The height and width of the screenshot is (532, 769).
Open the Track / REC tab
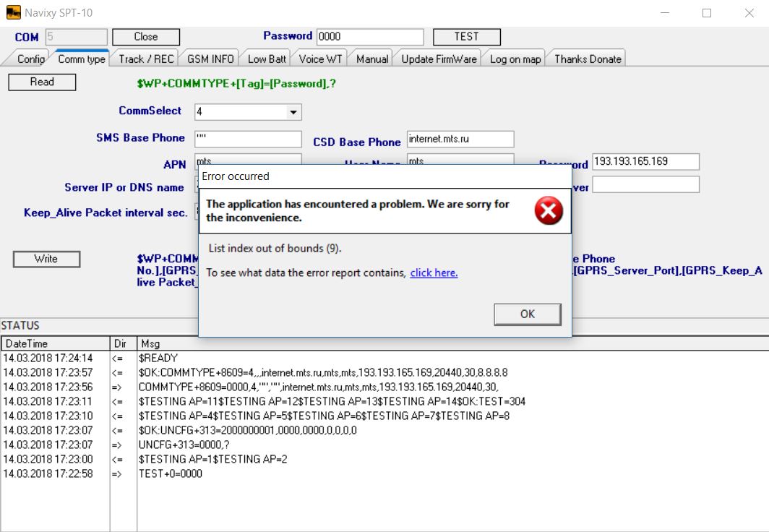pos(146,59)
